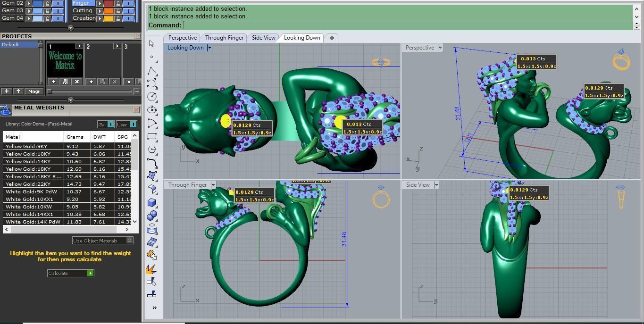This screenshot has width=644, height=324.
Task: Add a new project with plus button
Action: pyautogui.click(x=7, y=91)
